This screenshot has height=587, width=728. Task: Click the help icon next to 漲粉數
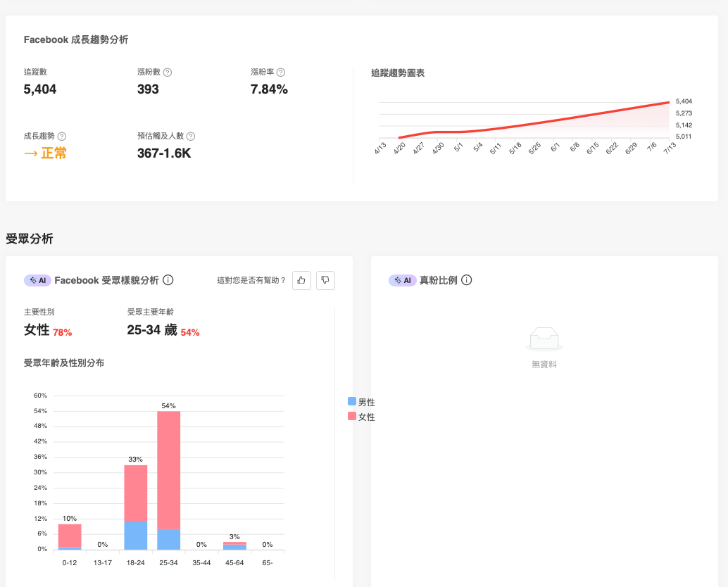click(168, 72)
